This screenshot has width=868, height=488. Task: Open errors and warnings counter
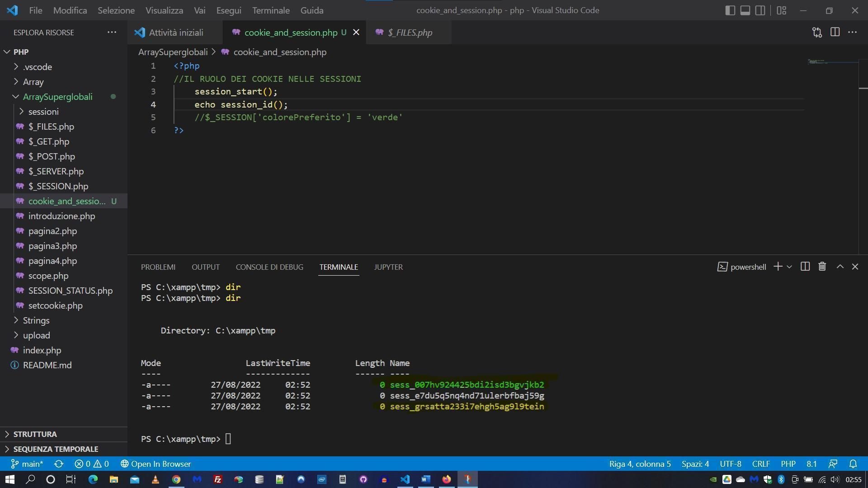[x=92, y=464]
